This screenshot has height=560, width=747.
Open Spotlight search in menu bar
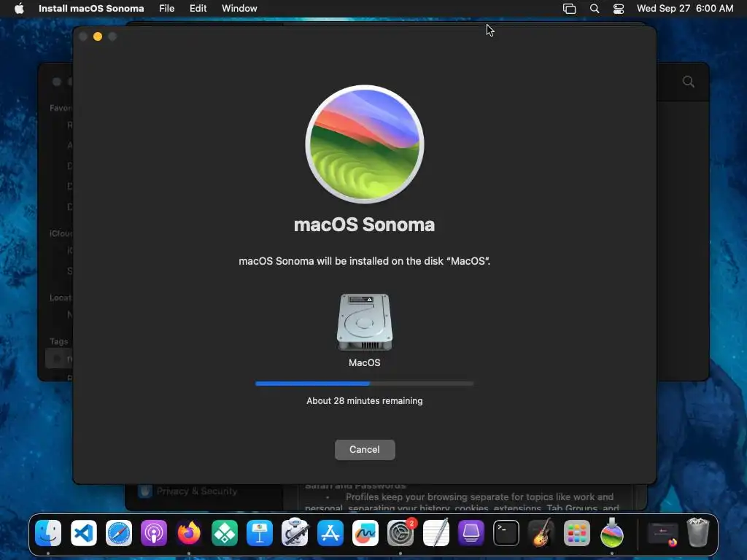(595, 8)
